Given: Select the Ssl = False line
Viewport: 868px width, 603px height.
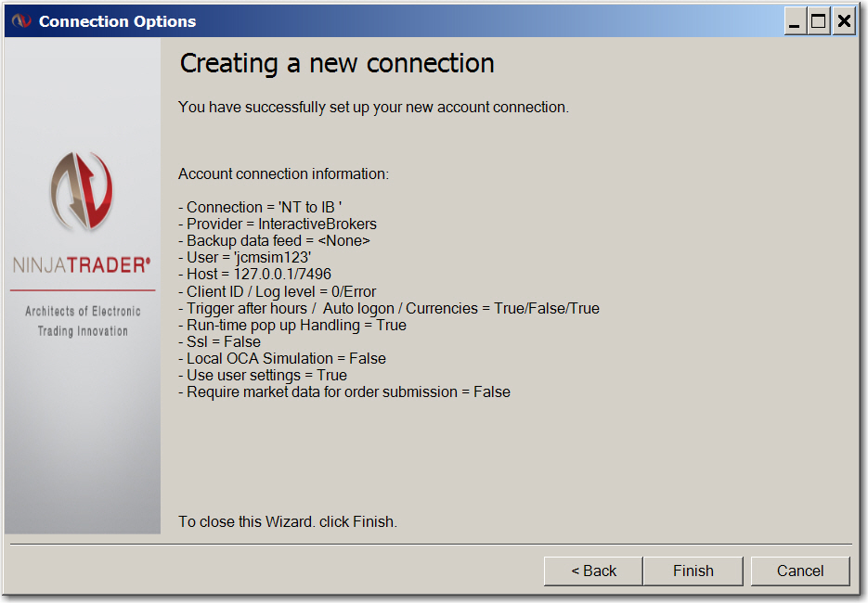Looking at the screenshot, I should [219, 342].
